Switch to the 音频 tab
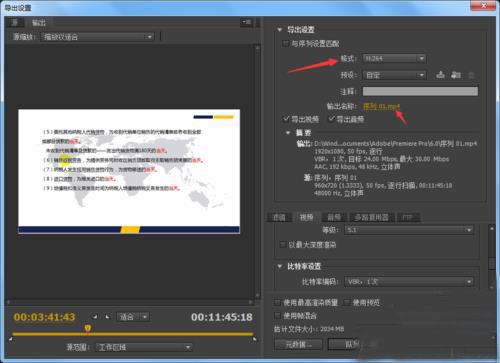 [x=334, y=217]
